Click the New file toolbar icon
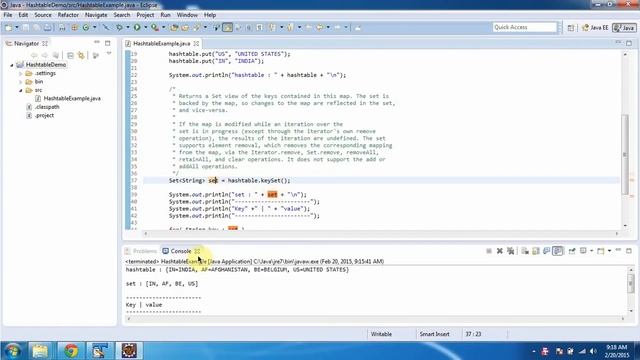Screen dimensions: 640x360 tap(8, 27)
